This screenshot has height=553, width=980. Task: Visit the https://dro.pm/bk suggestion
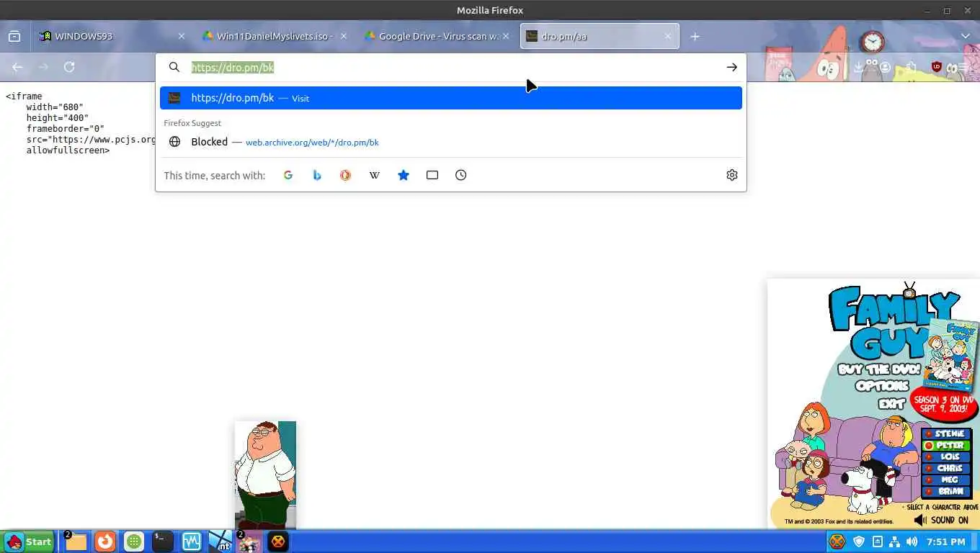[451, 98]
